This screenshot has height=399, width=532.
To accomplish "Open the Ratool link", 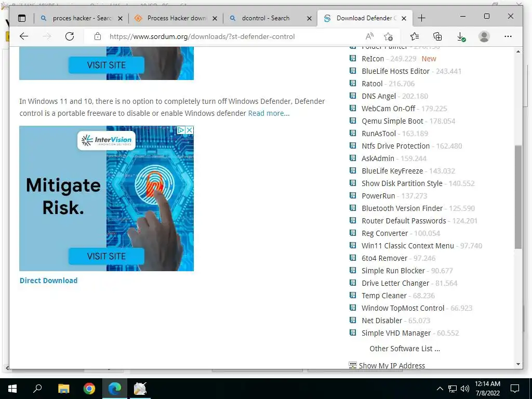I will (x=372, y=84).
